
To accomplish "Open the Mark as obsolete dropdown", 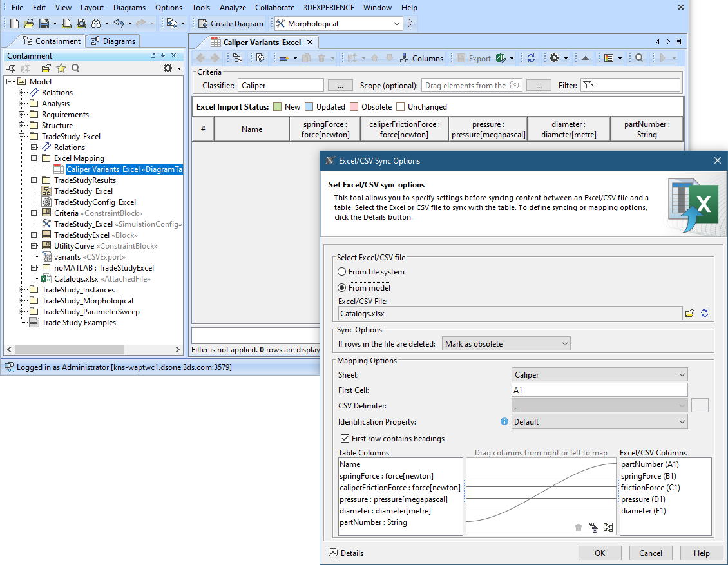I will 506,344.
